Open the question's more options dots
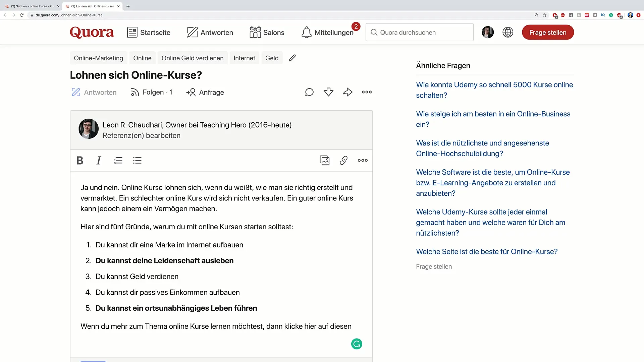The height and width of the screenshot is (362, 644). click(x=367, y=92)
